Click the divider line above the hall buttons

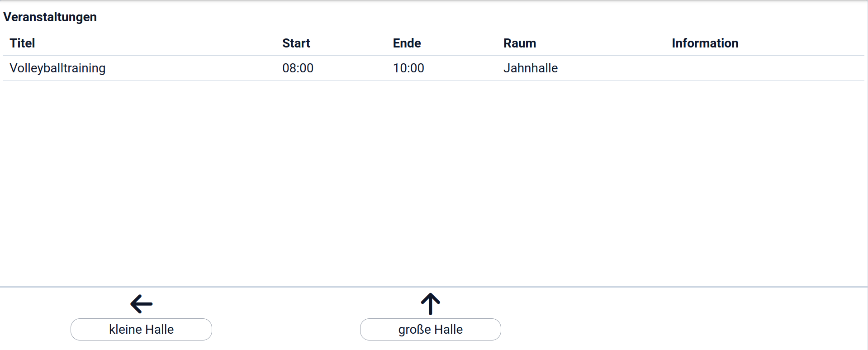tap(434, 287)
